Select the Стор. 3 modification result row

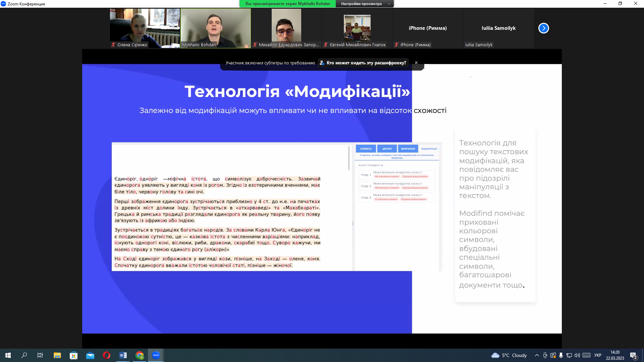[x=397, y=197]
